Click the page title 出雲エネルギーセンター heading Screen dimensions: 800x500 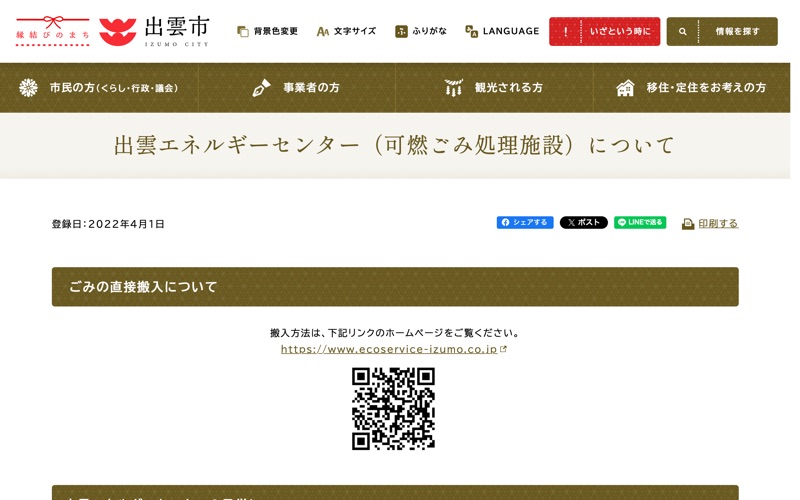tap(394, 145)
